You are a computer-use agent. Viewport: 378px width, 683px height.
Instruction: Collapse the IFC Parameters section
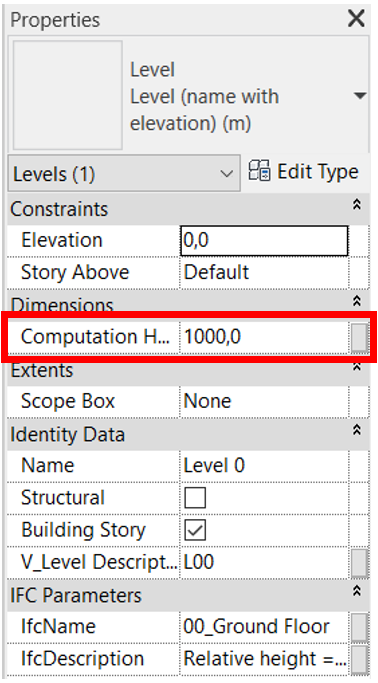click(x=357, y=591)
